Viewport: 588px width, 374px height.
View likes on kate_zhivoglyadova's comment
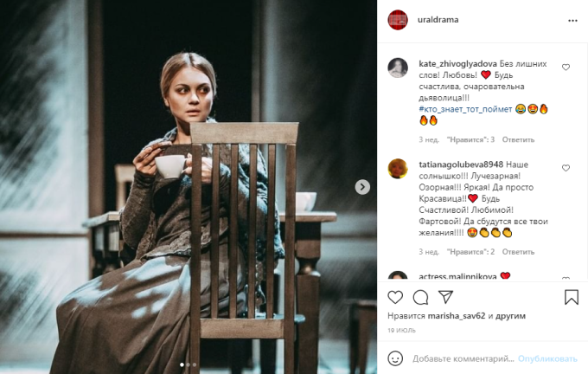470,139
